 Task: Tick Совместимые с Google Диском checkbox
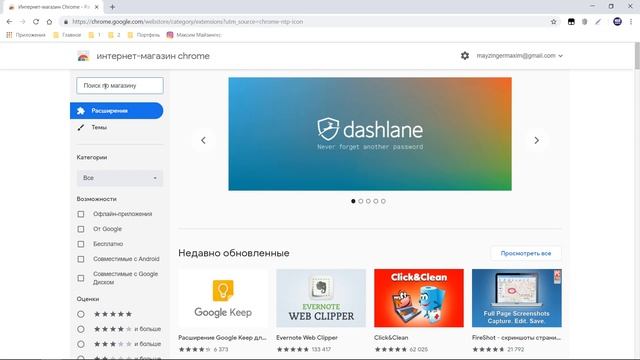(81, 278)
